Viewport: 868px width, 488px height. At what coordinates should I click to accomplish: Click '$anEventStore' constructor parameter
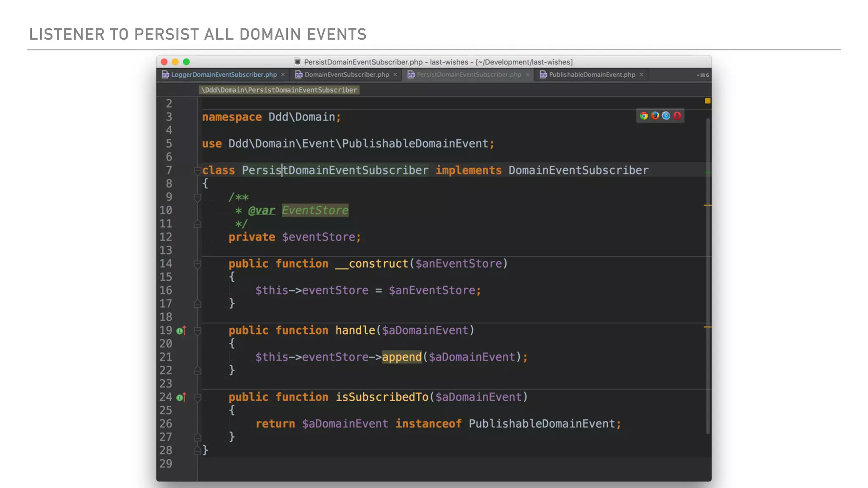pos(459,263)
